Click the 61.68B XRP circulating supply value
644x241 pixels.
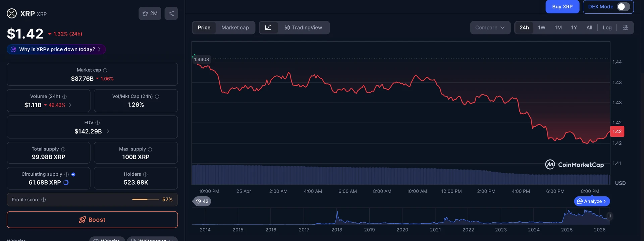coord(45,182)
